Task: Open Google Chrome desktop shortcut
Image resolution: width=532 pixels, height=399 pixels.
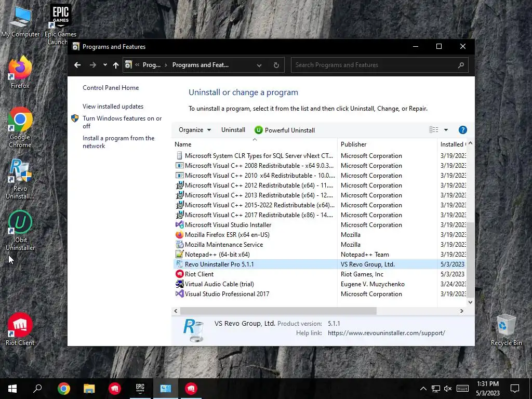Action: pos(20,127)
